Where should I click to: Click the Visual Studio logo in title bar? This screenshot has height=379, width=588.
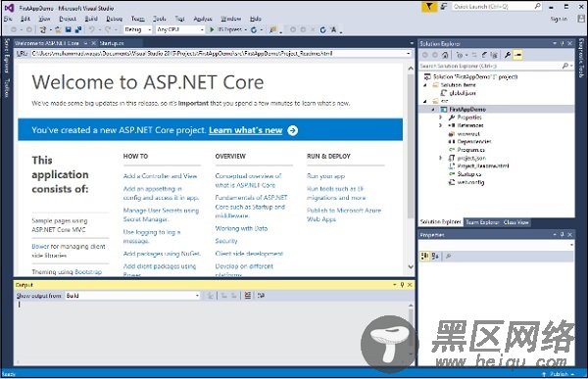point(9,8)
